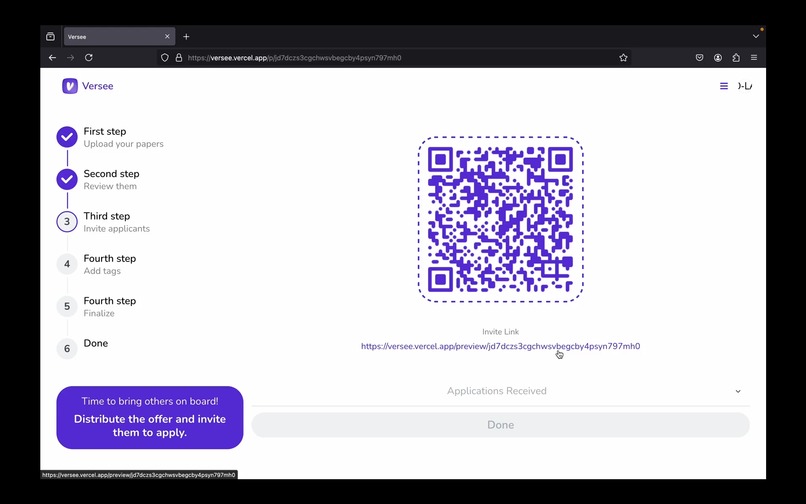
Task: Click the 'Invite Link' caption
Action: point(501,332)
